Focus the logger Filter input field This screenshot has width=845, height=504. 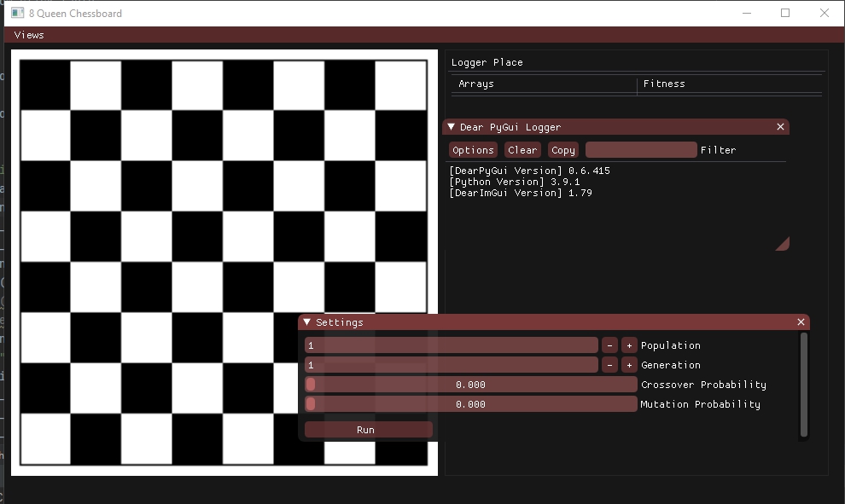641,150
